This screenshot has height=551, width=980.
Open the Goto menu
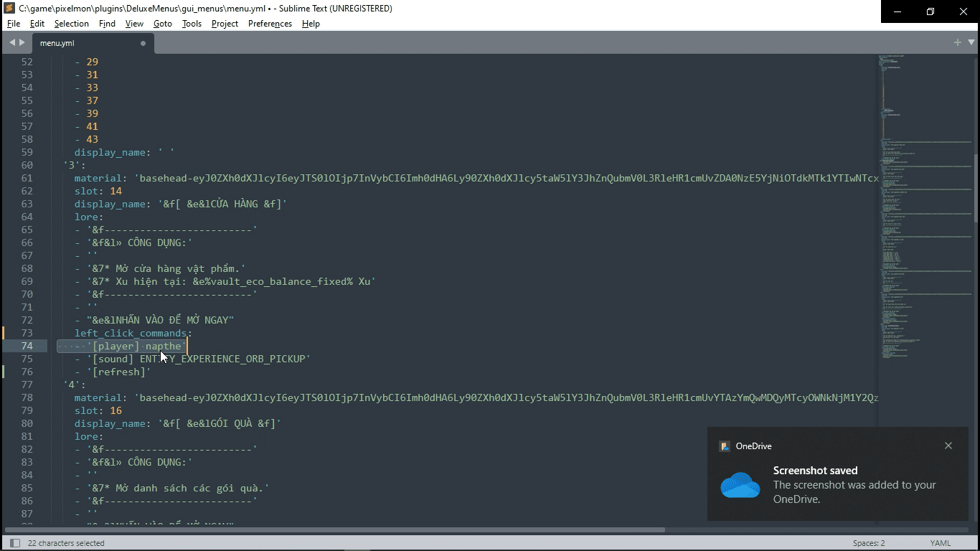click(x=163, y=24)
